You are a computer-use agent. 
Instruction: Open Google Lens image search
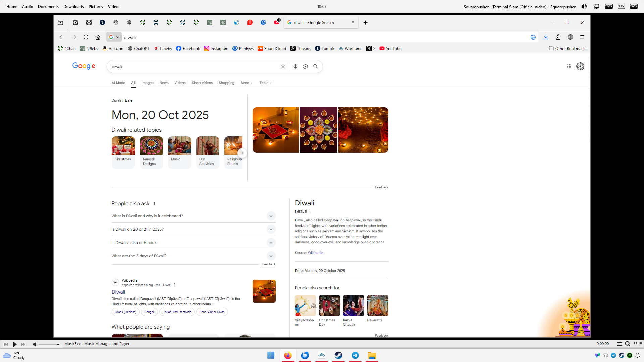pos(305,66)
